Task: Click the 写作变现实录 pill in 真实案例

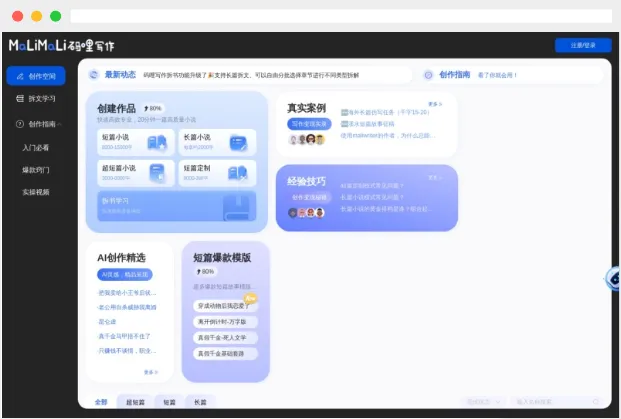Action: pos(309,124)
